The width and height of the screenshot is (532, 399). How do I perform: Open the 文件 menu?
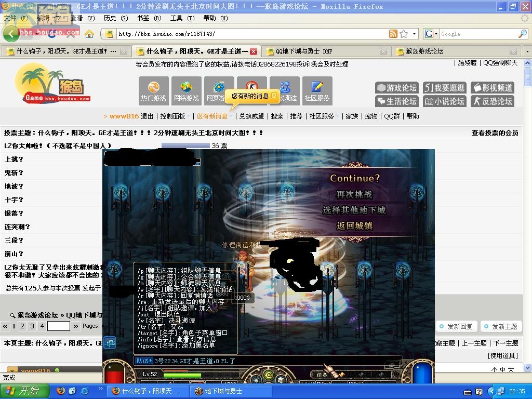(16, 18)
